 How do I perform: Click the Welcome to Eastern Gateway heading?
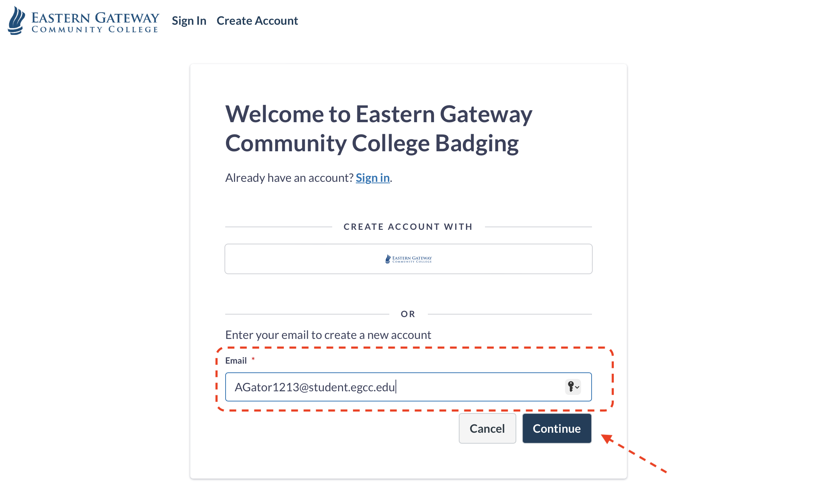pyautogui.click(x=378, y=128)
